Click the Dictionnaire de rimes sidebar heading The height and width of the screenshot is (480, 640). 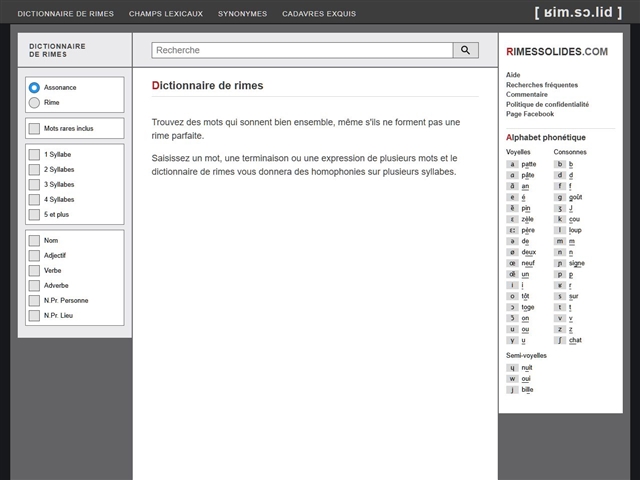57,51
